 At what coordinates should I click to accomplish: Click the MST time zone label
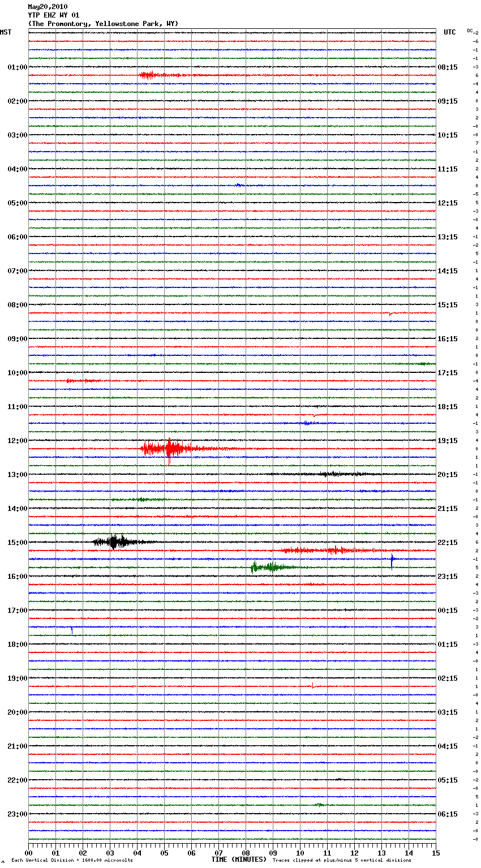point(6,32)
